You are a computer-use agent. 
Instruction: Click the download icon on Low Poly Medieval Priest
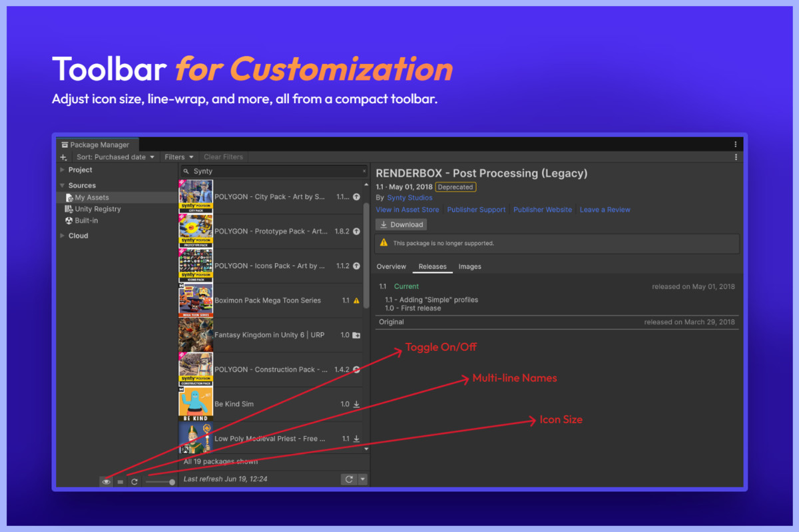click(x=356, y=439)
